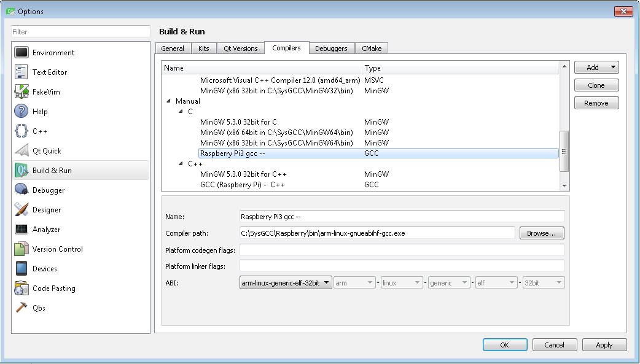The image size is (640, 364).
Task: Open the Help question-mark icon
Action: tap(21, 111)
